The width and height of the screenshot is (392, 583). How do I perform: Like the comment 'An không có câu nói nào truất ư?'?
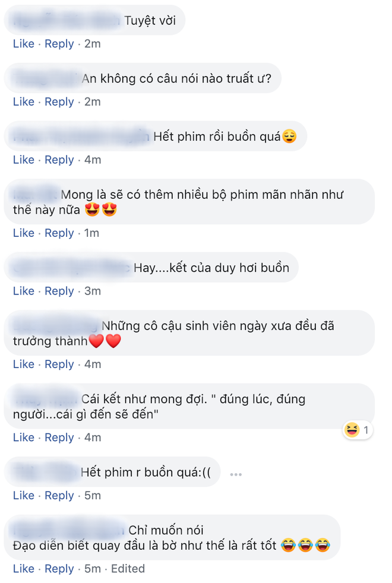click(24, 102)
